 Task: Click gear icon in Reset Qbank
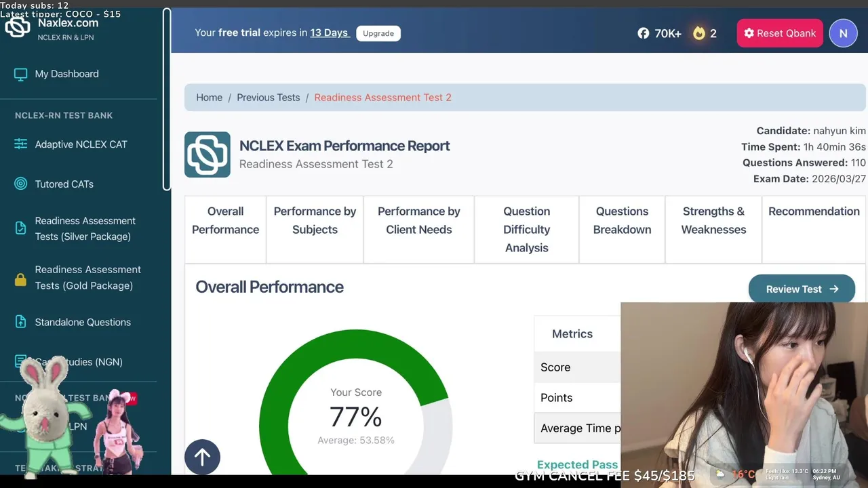coord(749,33)
